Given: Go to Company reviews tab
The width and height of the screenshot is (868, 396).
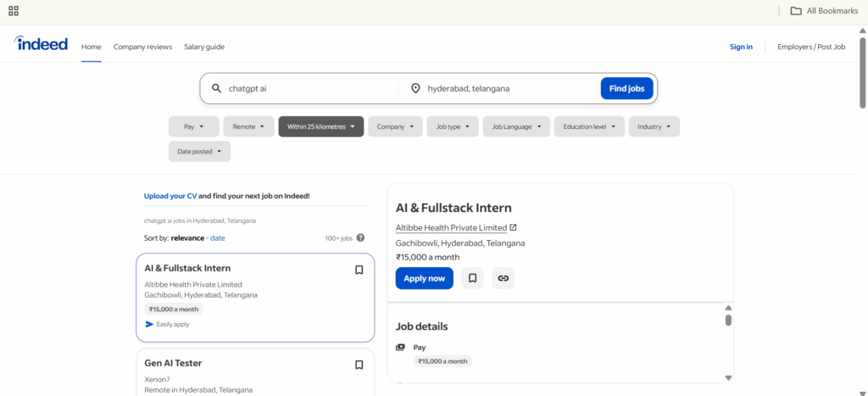Looking at the screenshot, I should [142, 47].
